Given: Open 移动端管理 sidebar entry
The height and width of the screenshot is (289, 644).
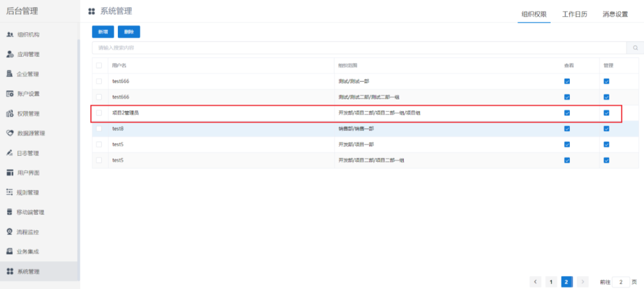Looking at the screenshot, I should tap(30, 212).
